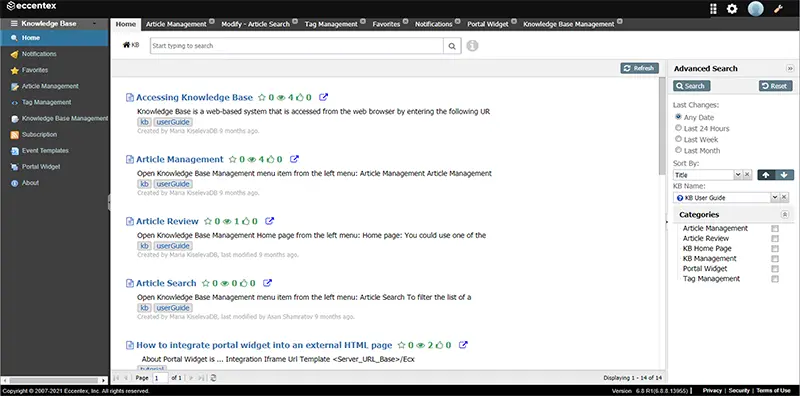Check Article Review category

(775, 239)
